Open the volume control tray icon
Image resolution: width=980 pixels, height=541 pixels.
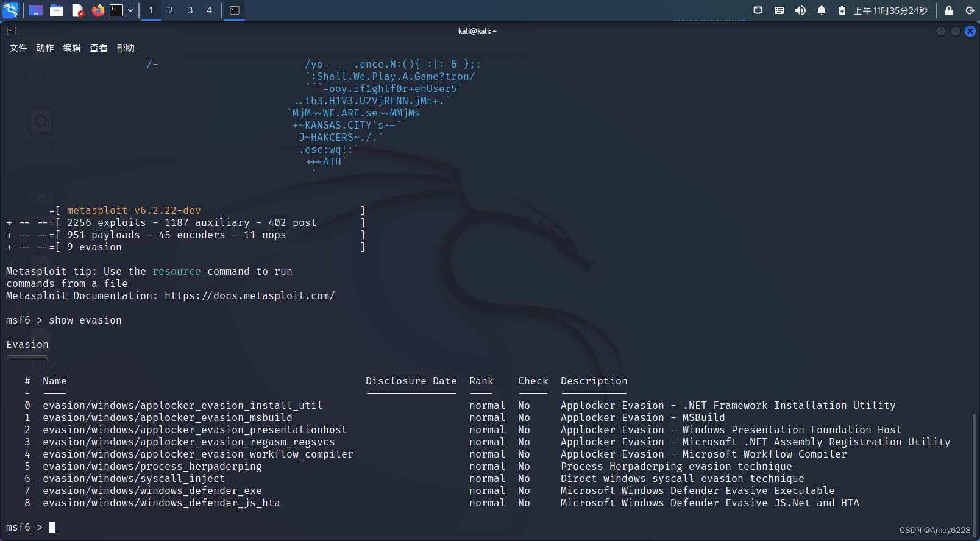coord(800,10)
